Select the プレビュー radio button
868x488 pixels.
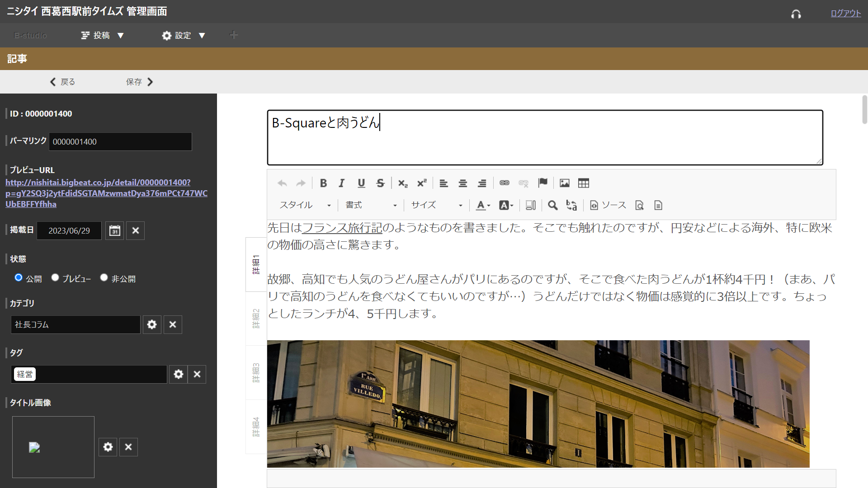55,277
